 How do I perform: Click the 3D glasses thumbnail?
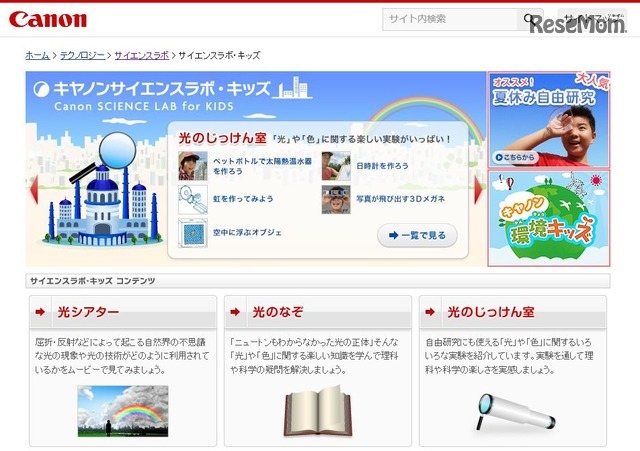336,200
